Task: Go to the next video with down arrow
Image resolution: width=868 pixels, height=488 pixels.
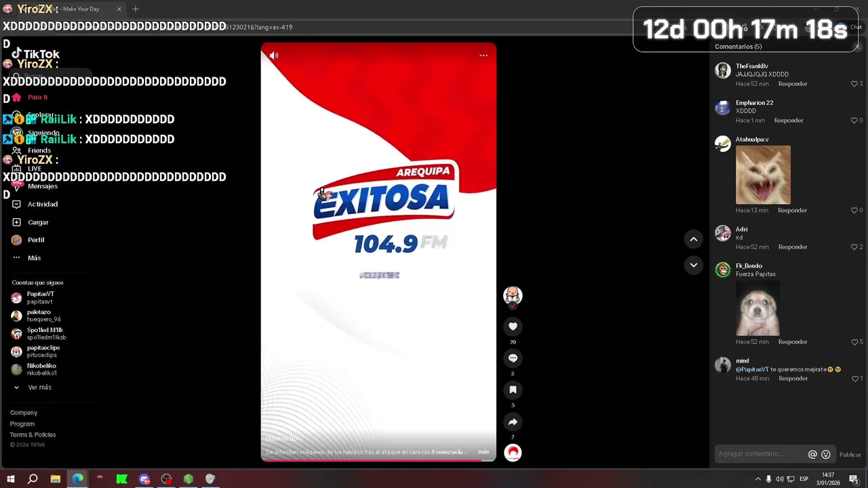Action: point(693,265)
